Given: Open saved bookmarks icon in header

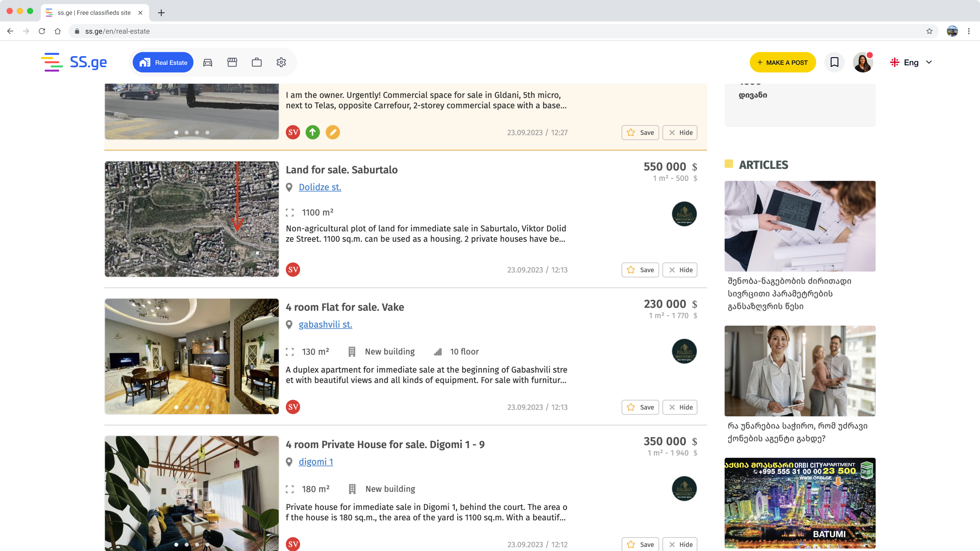Looking at the screenshot, I should pos(834,62).
